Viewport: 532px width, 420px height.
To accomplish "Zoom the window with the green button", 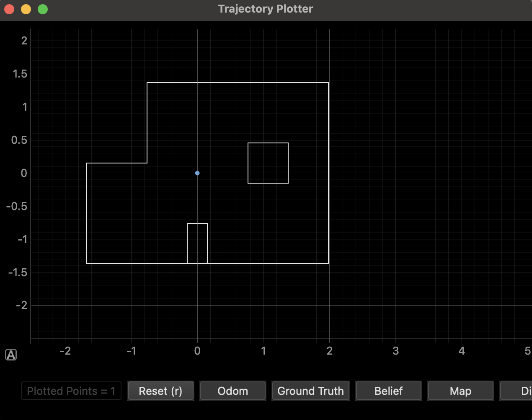I will click(43, 9).
